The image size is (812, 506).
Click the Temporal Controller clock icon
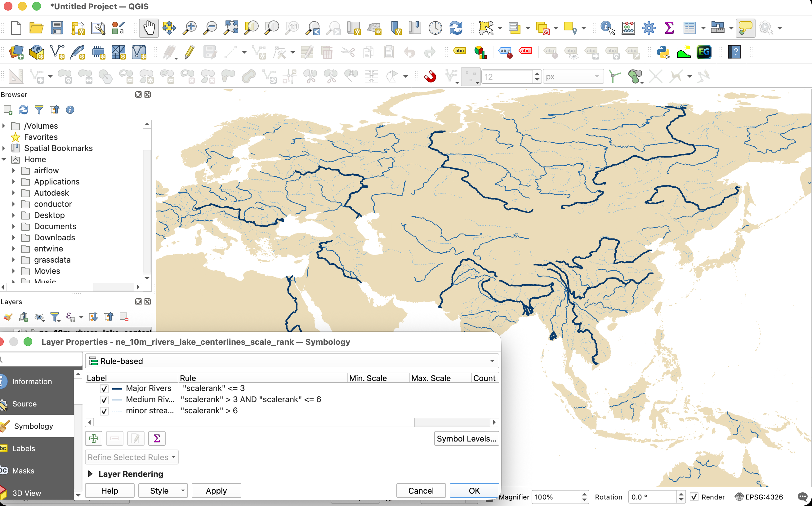(x=435, y=28)
